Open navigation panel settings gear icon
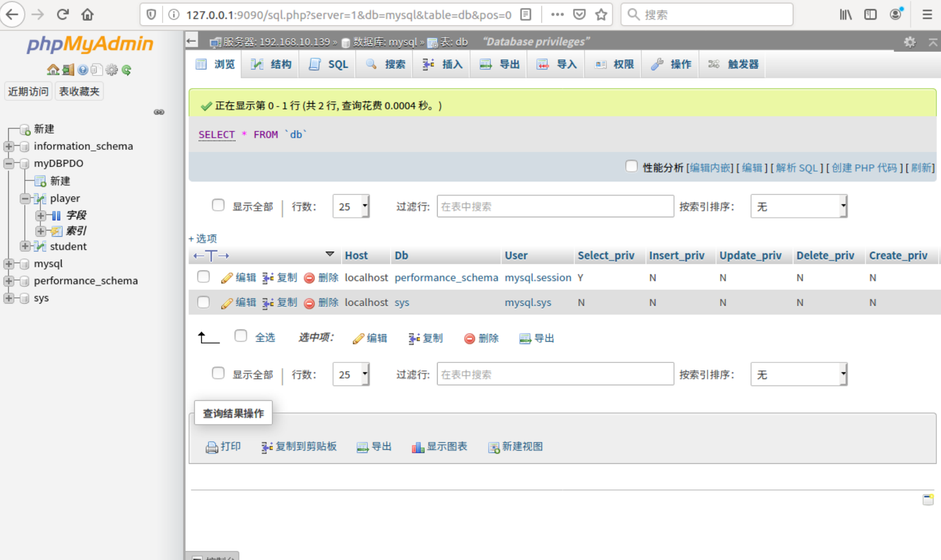941x560 pixels. [x=111, y=70]
